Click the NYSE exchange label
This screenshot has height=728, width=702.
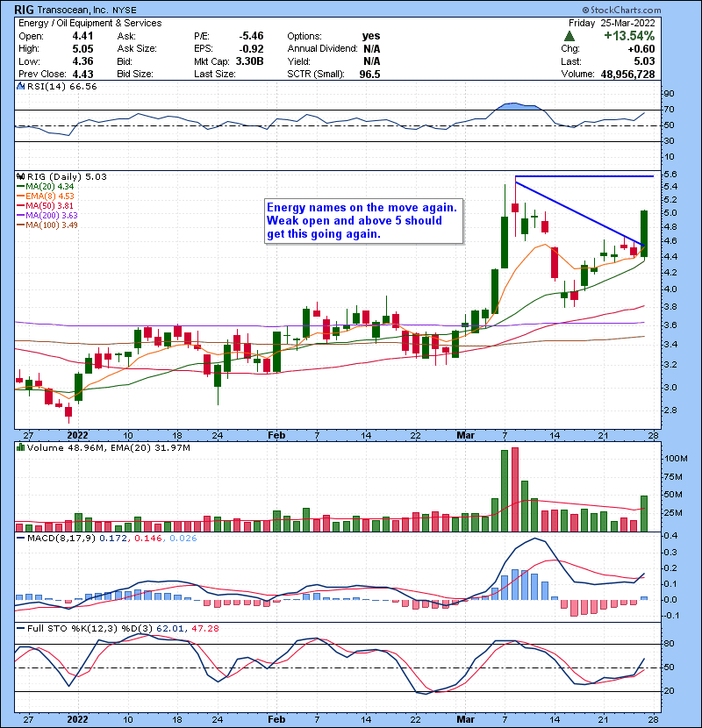click(124, 10)
